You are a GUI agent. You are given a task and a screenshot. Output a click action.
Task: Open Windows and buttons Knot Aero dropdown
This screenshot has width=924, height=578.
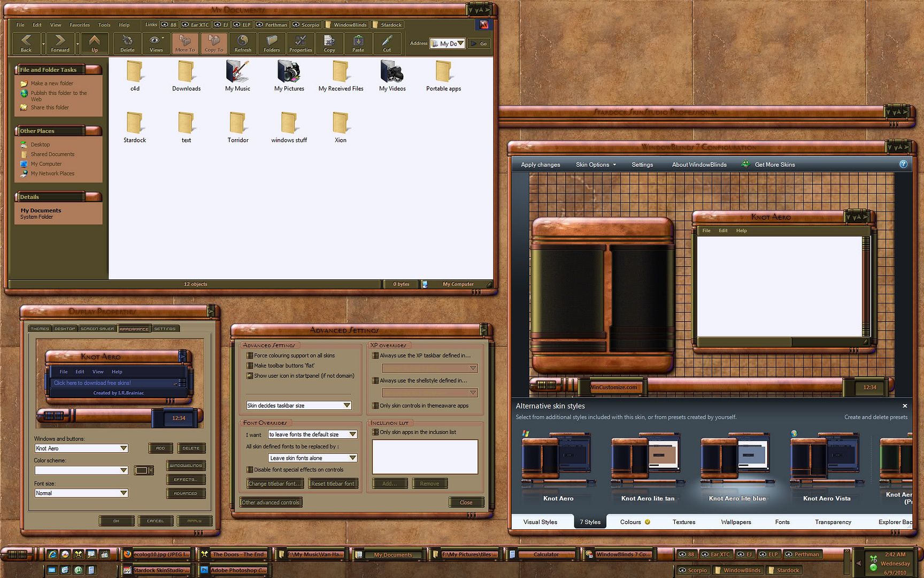pos(81,448)
